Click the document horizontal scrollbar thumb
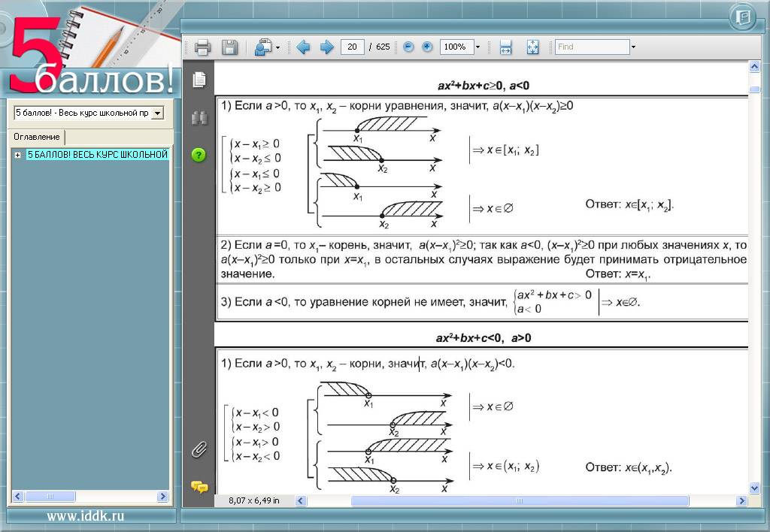The width and height of the screenshot is (770, 532). (520, 501)
